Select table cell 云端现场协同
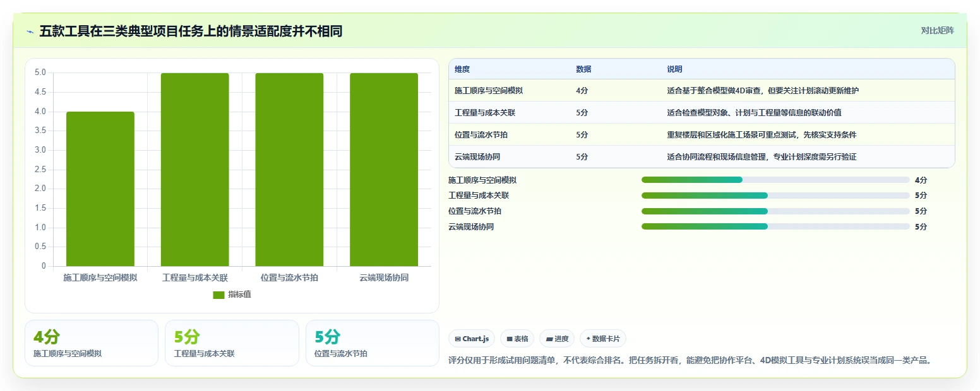Viewport: 980px width, 391px height. click(x=477, y=157)
